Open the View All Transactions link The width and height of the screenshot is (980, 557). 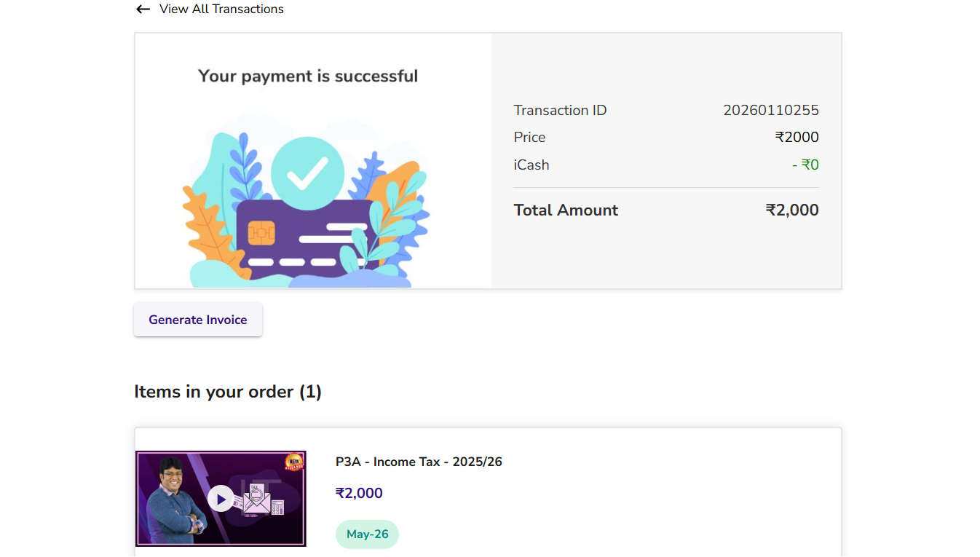[221, 9]
